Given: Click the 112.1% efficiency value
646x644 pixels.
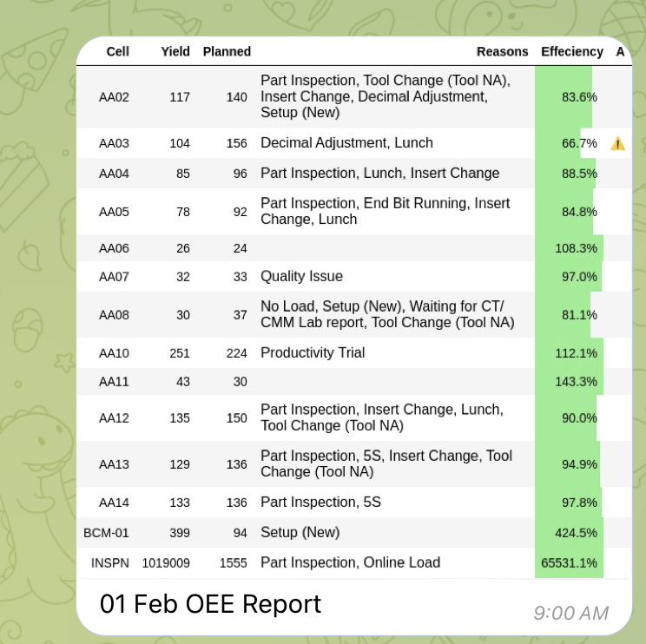Looking at the screenshot, I should click(576, 353).
